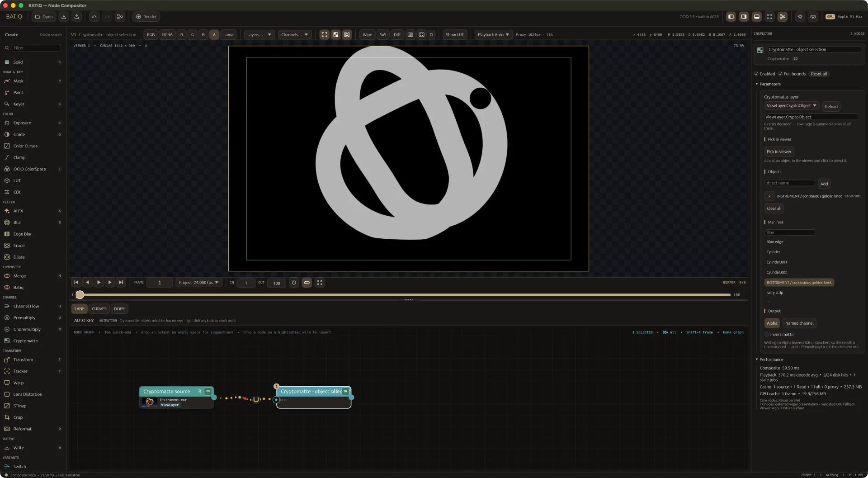Add a Lens Distortion node

pyautogui.click(x=33, y=394)
